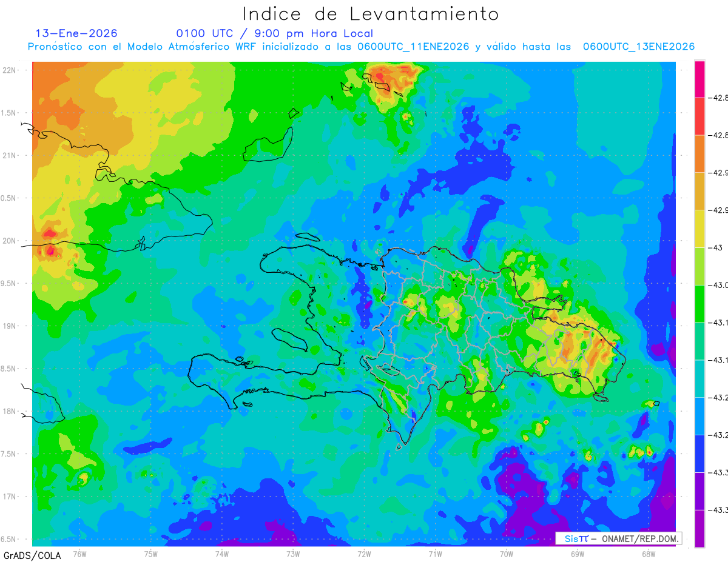Click the dark blue swatch in the color scale

click(x=699, y=454)
